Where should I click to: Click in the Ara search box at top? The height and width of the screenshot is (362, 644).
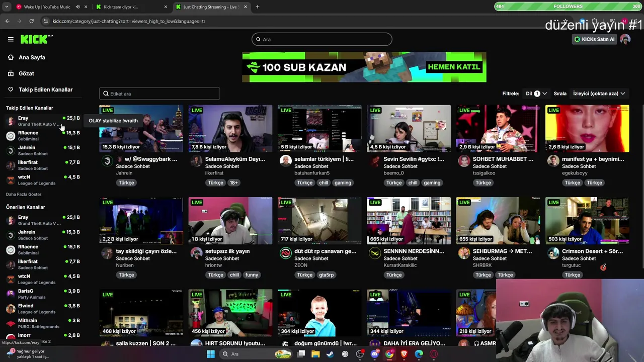click(322, 39)
